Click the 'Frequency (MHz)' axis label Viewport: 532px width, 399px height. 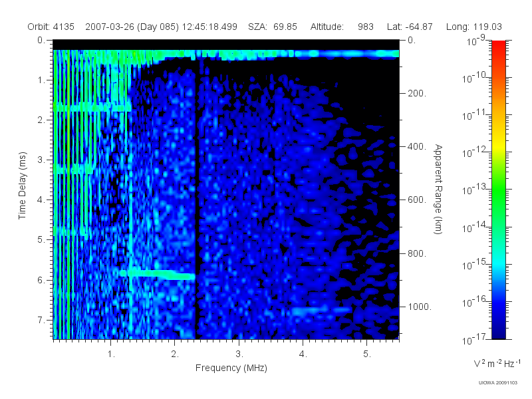point(231,368)
